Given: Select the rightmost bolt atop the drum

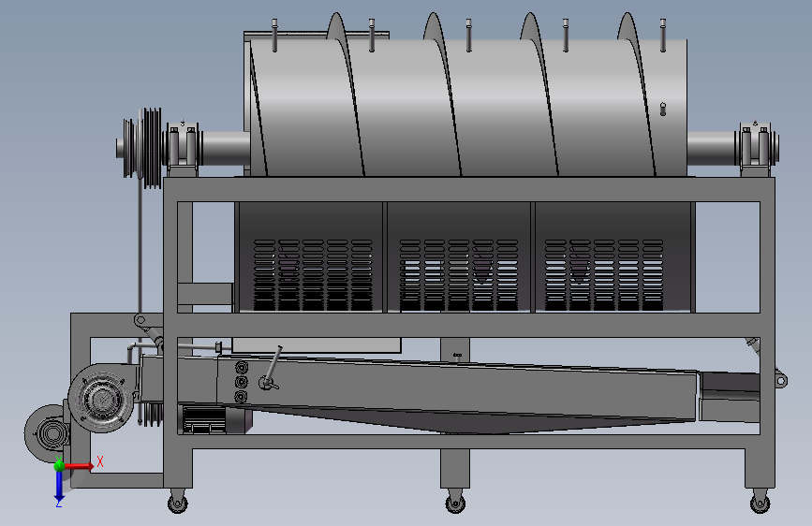Looking at the screenshot, I should tap(662, 36).
